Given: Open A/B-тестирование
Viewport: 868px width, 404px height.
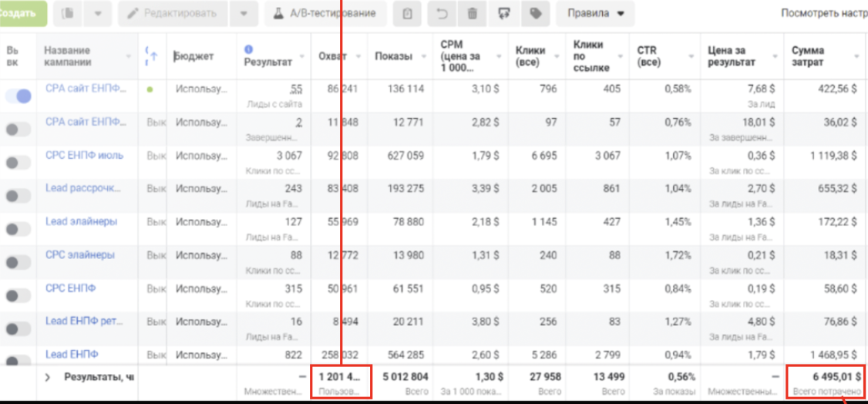Looking at the screenshot, I should pos(325,13).
